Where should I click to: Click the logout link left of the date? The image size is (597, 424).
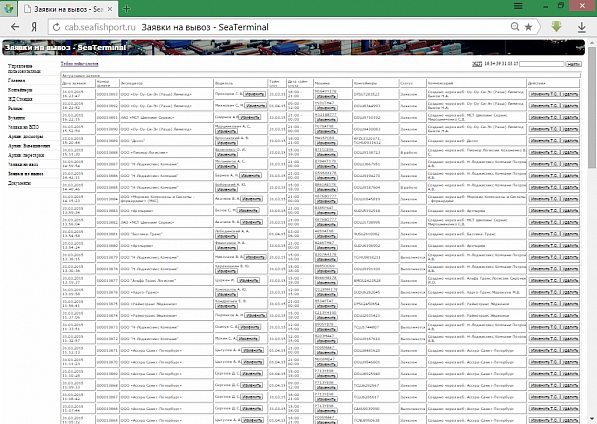coord(477,64)
